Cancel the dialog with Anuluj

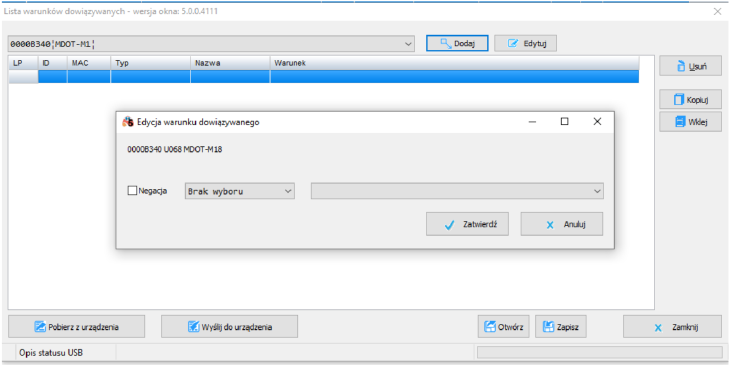click(561, 224)
